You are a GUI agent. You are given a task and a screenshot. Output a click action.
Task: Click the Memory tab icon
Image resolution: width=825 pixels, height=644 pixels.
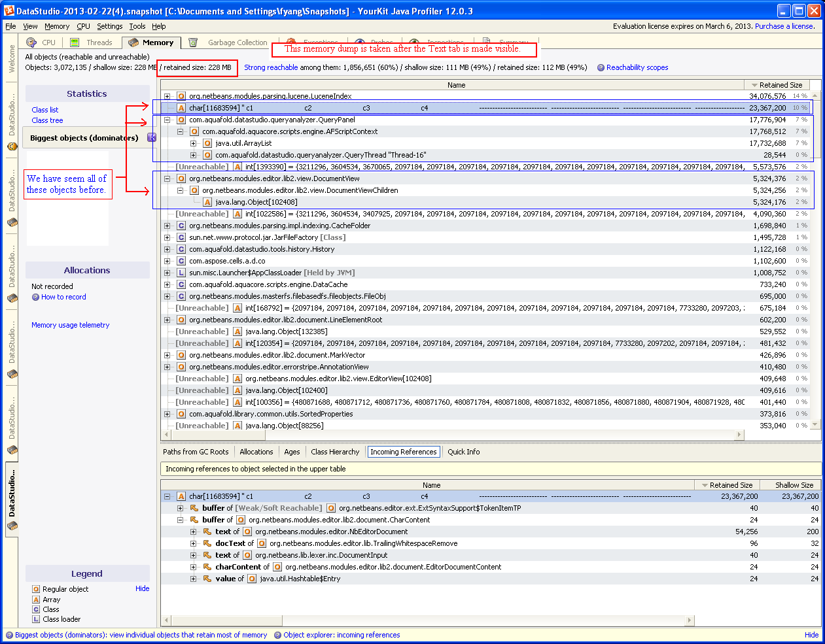[133, 42]
